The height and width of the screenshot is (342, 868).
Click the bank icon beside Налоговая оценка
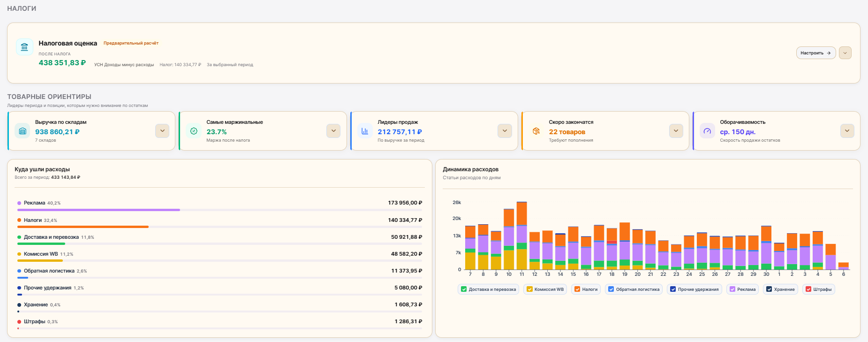pyautogui.click(x=24, y=47)
